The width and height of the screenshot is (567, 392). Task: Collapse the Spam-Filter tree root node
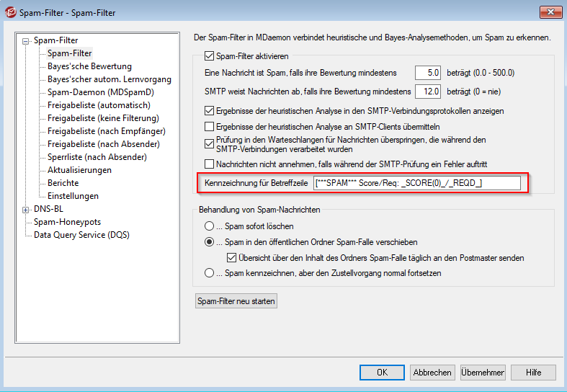click(x=27, y=41)
